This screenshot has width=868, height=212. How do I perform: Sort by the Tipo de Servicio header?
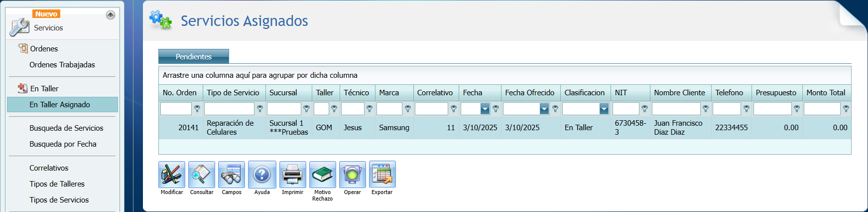[x=234, y=93]
